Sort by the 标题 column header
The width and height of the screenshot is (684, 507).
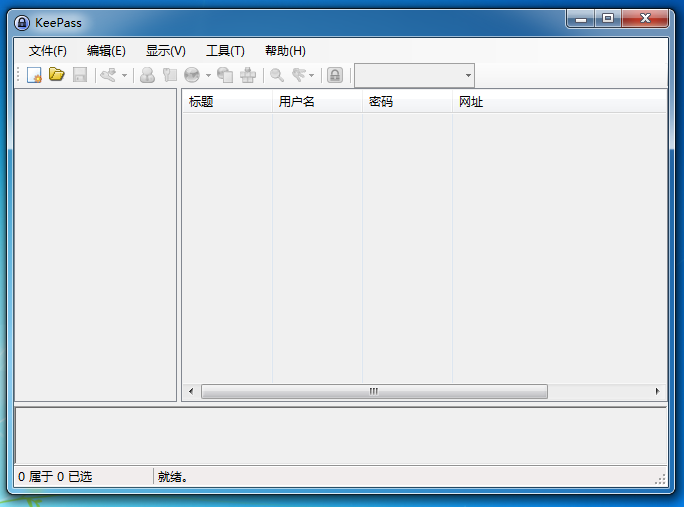[x=227, y=102]
